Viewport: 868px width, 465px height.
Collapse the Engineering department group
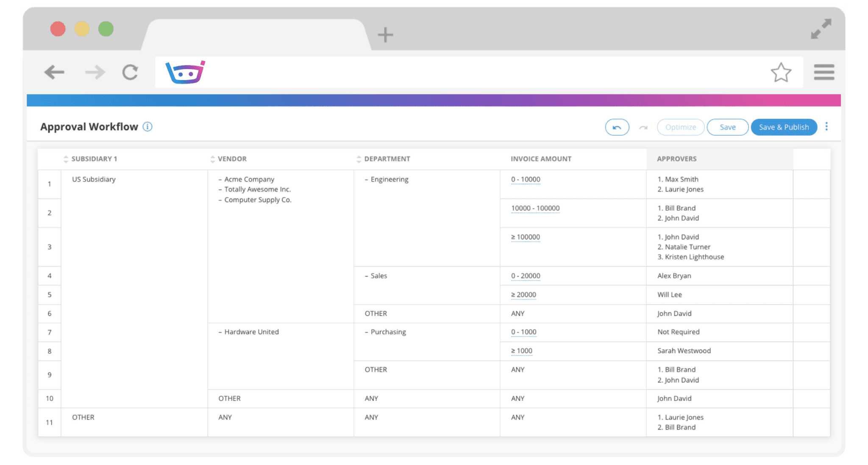[367, 179]
